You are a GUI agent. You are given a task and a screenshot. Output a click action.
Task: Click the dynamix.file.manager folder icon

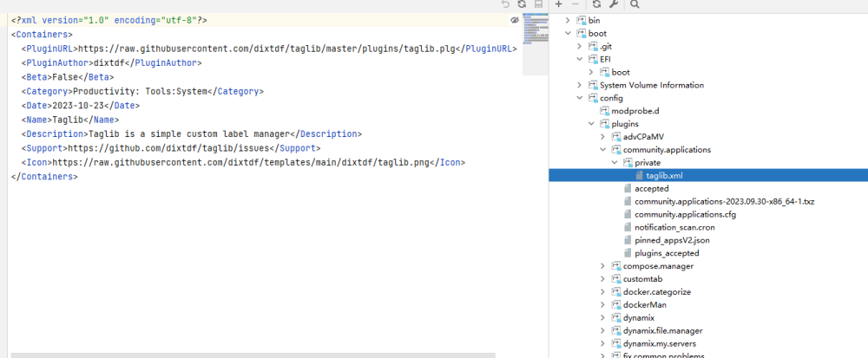click(616, 331)
